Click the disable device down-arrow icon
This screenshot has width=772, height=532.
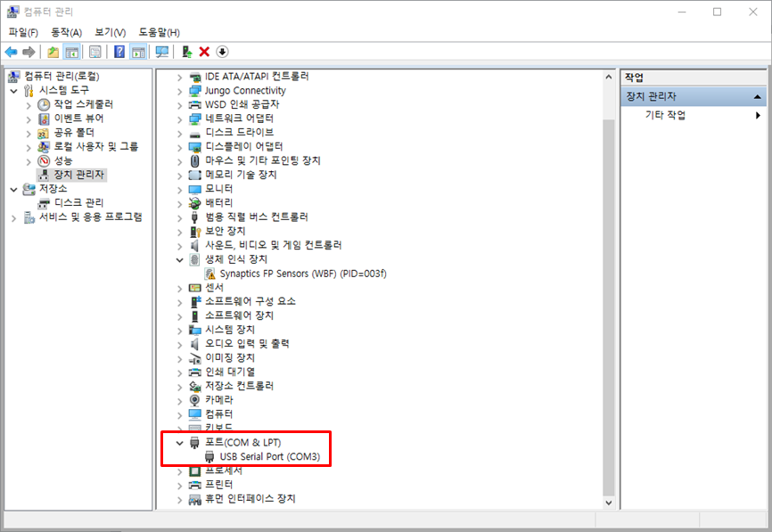click(x=222, y=52)
